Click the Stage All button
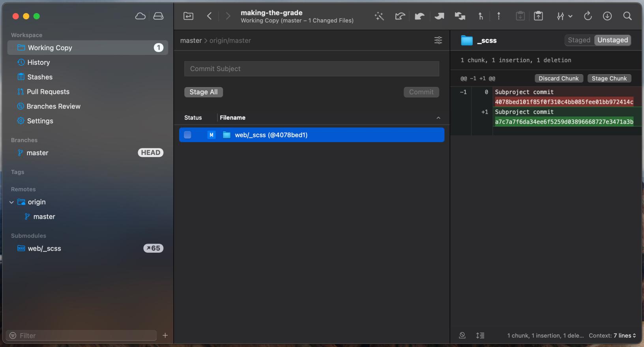Viewport: 644px width, 347px height. click(204, 92)
